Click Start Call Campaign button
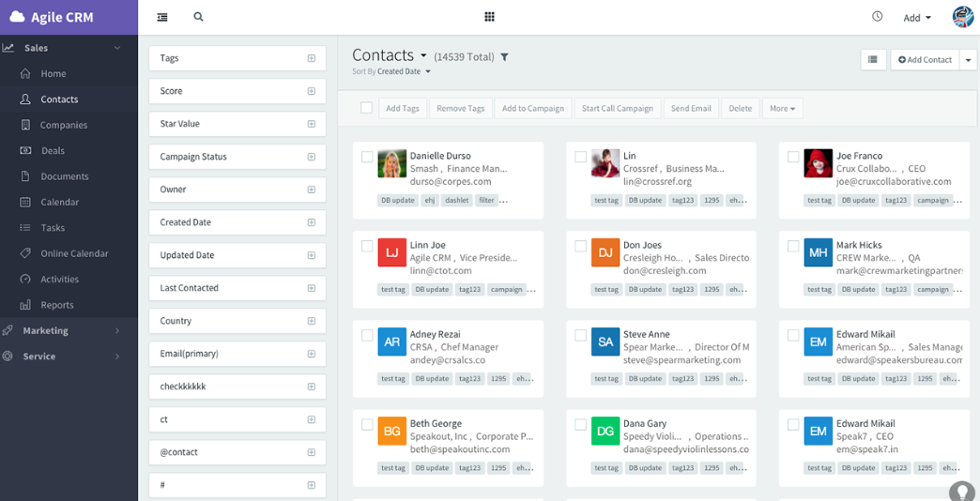The height and width of the screenshot is (501, 980). pyautogui.click(x=618, y=108)
